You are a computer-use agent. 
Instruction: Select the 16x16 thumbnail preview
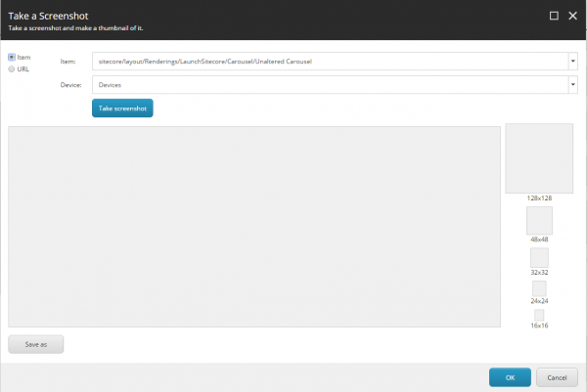click(539, 315)
